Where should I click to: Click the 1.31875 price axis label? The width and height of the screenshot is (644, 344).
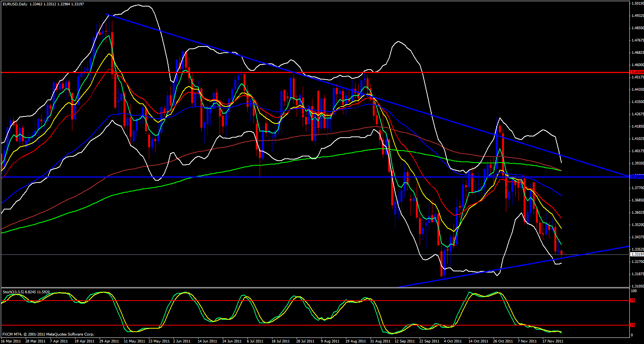pos(637,274)
